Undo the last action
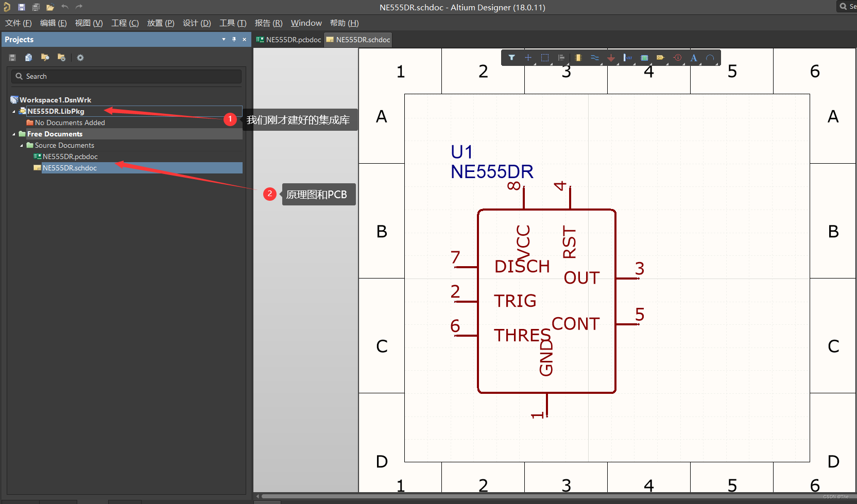Image resolution: width=857 pixels, height=504 pixels. pos(65,7)
